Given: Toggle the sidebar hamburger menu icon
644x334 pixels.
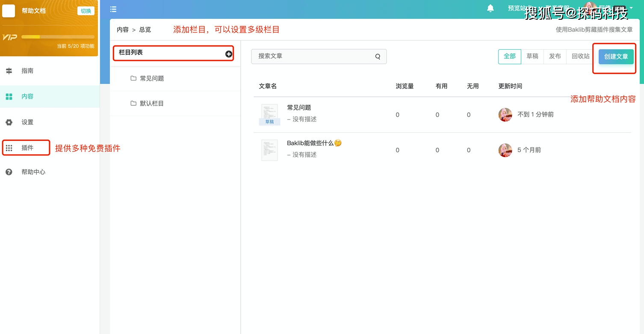Looking at the screenshot, I should [113, 9].
